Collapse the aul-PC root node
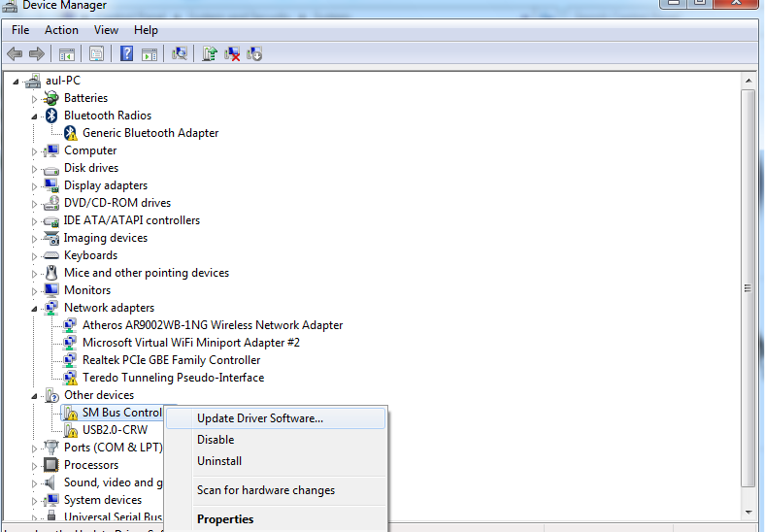 [16, 82]
